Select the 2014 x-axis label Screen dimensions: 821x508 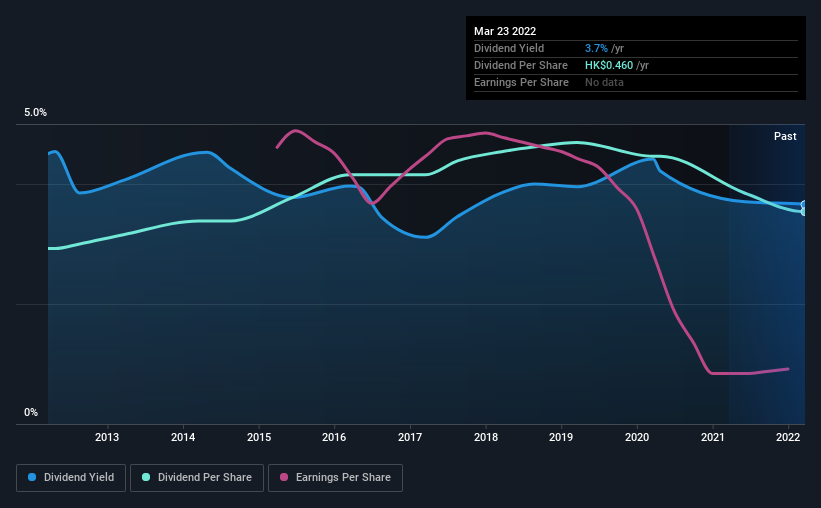pos(183,437)
